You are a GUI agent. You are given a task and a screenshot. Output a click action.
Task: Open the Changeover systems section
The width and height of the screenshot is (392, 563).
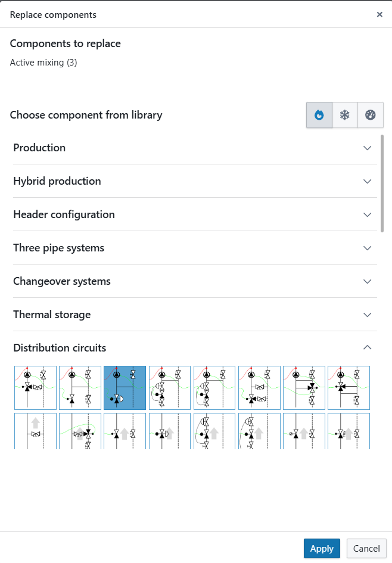[368, 281]
